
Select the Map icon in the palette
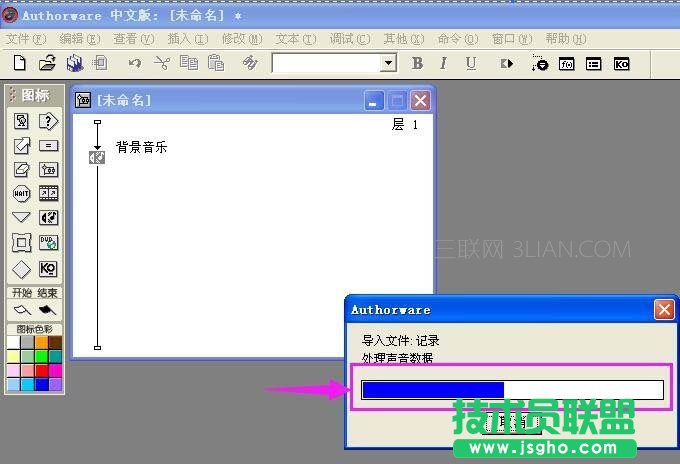tap(48, 170)
